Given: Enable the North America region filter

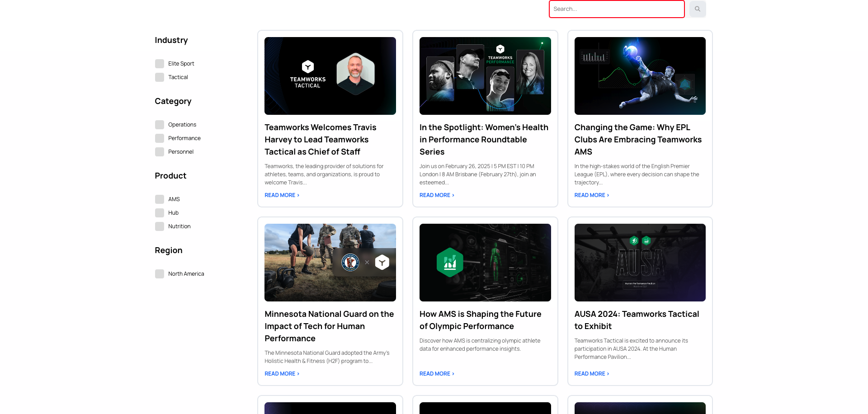Looking at the screenshot, I should 159,273.
